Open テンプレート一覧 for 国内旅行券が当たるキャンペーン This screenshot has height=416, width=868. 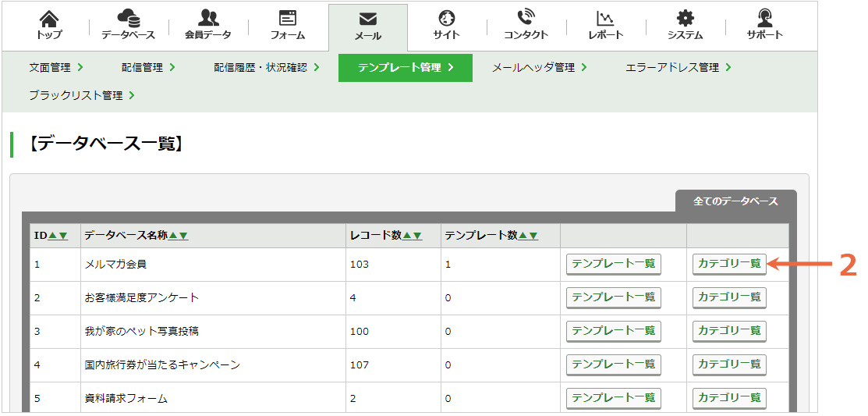coord(613,364)
